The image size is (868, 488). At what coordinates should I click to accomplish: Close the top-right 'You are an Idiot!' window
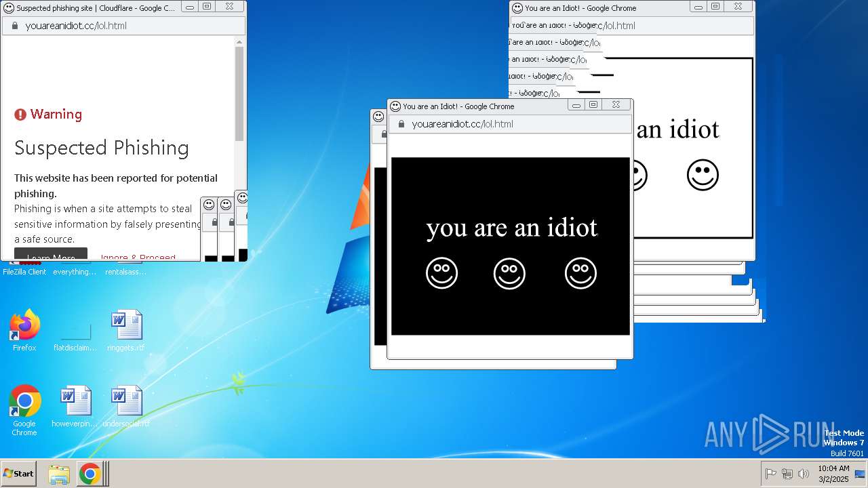[x=738, y=7]
